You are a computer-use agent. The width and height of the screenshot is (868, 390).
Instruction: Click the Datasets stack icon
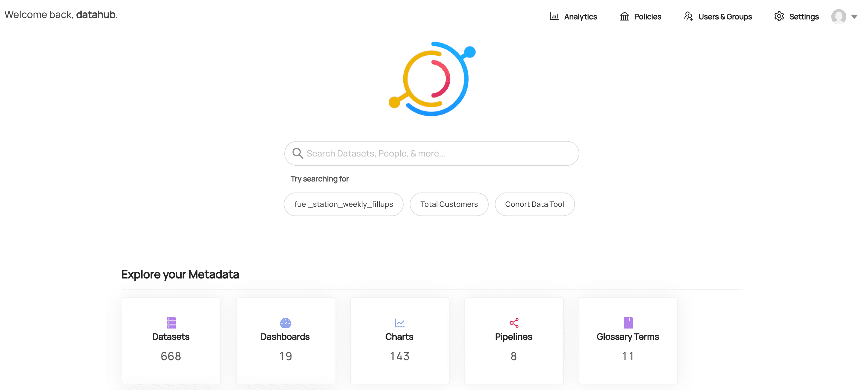point(171,323)
